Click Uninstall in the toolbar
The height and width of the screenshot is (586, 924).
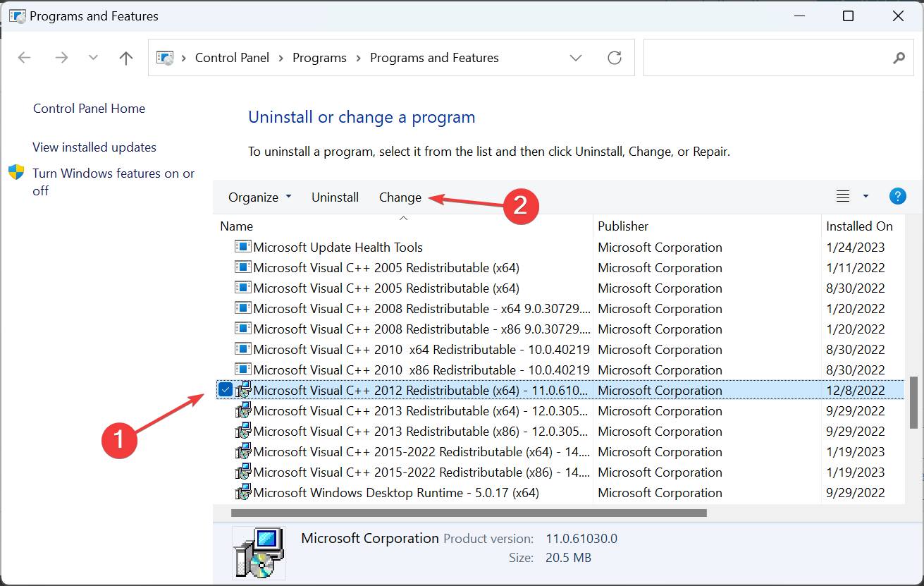tap(335, 197)
